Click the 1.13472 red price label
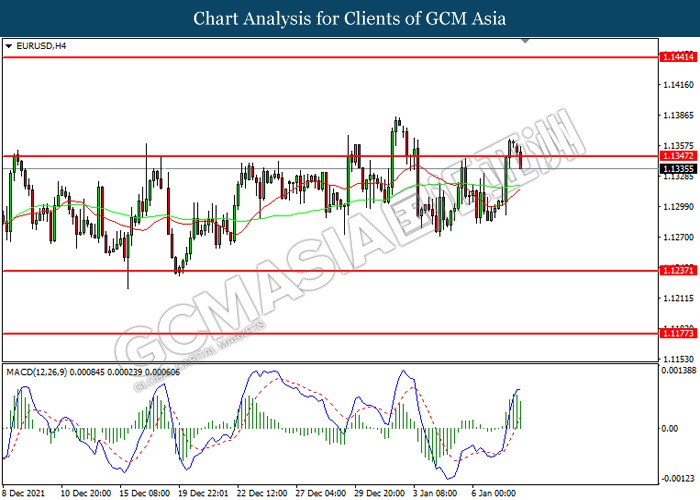This screenshot has height=500, width=700. [x=678, y=156]
